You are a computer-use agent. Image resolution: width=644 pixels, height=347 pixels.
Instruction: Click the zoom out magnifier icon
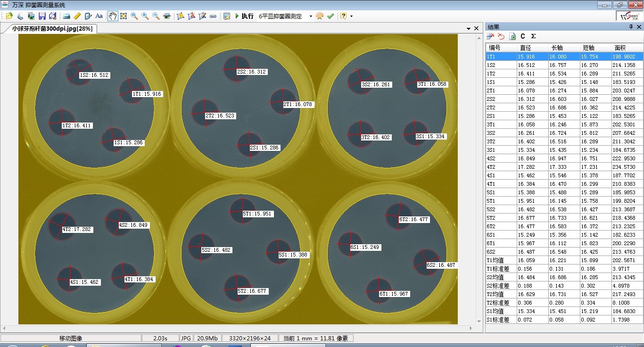(156, 16)
